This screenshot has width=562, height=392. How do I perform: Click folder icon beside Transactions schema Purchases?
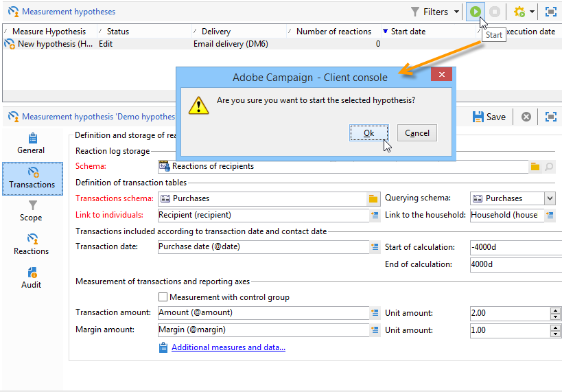pos(373,198)
